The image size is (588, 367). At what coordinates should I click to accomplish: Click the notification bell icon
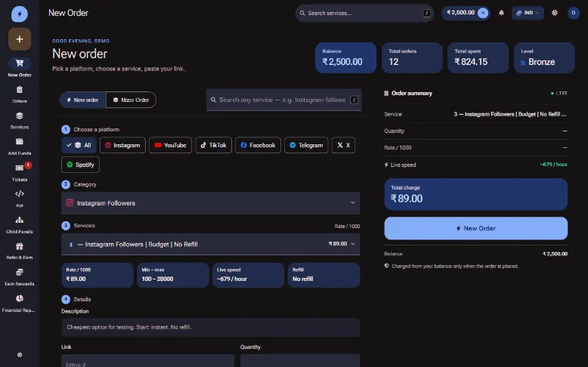(x=501, y=13)
